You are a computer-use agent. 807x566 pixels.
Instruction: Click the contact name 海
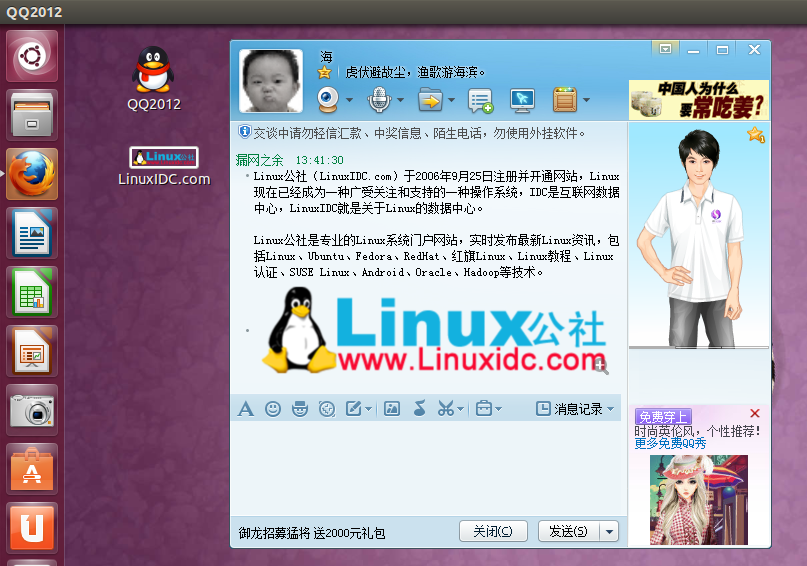(x=326, y=56)
